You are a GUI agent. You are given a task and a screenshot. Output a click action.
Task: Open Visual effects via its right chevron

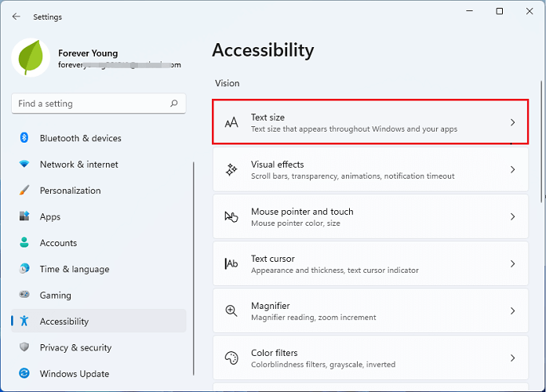512,169
